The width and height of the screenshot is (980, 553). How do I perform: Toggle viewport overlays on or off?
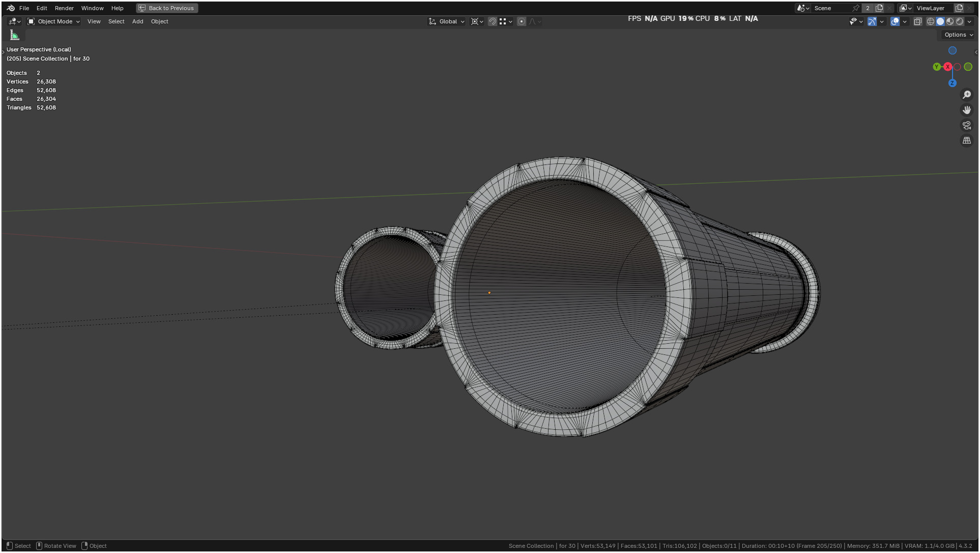tap(895, 21)
